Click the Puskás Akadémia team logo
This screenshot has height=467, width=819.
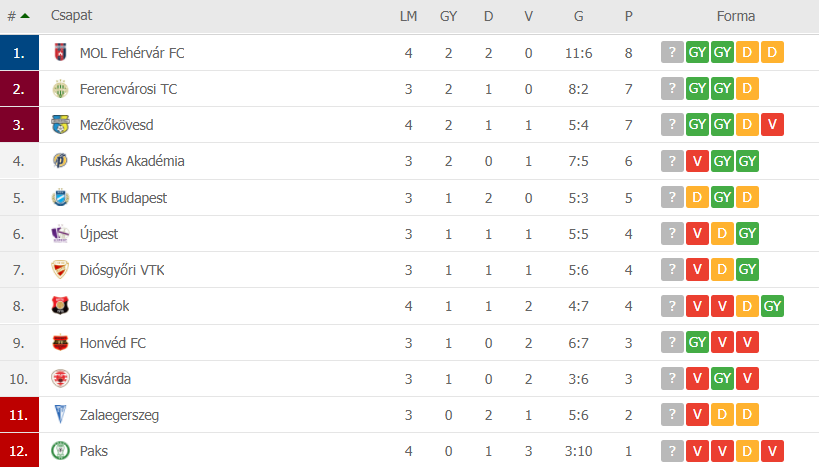click(x=61, y=161)
